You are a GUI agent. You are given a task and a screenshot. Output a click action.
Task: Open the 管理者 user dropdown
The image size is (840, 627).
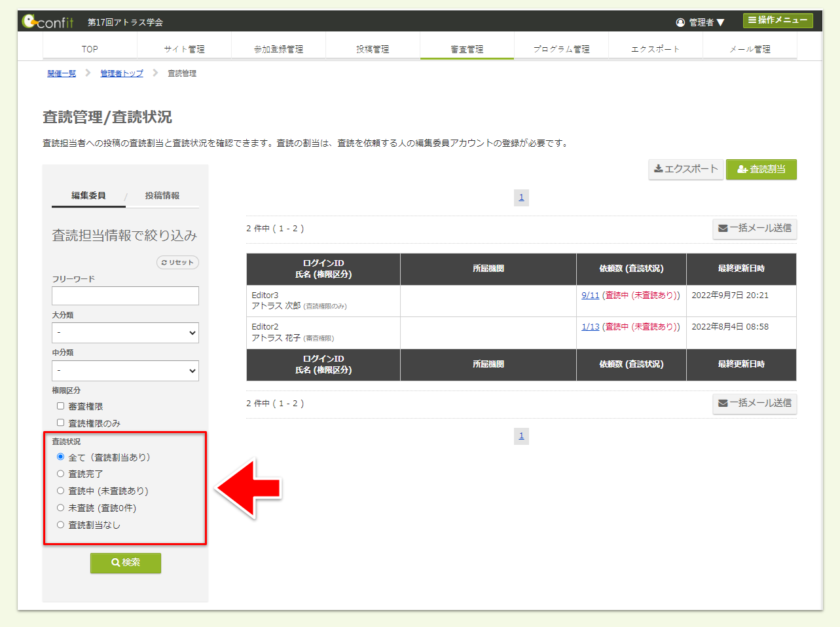701,22
